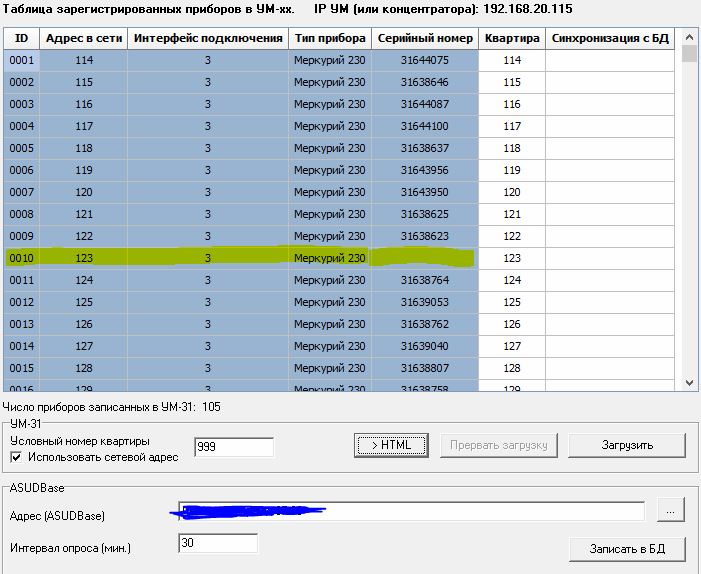Screen dimensions: 701x574
Task: Click the 'Записать в БД' button
Action: [627, 549]
